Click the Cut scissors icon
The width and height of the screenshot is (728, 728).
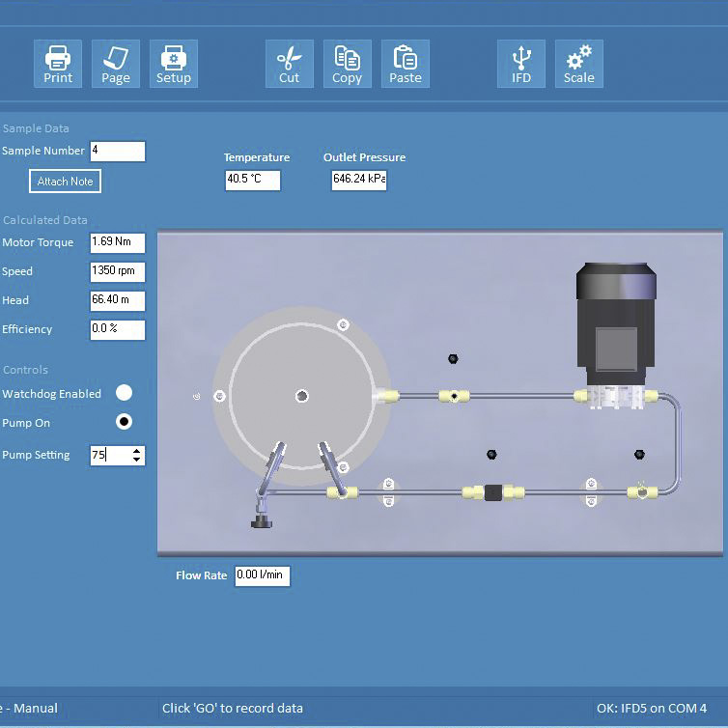coord(289,64)
